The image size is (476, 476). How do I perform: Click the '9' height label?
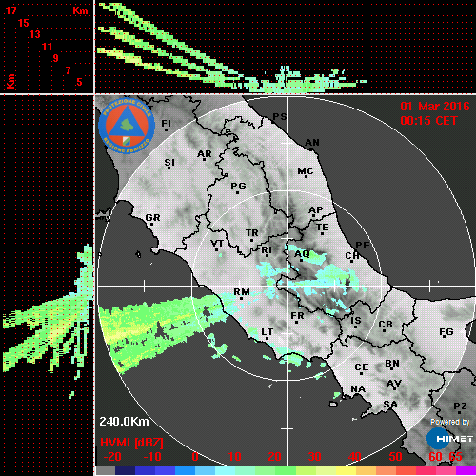[56, 58]
